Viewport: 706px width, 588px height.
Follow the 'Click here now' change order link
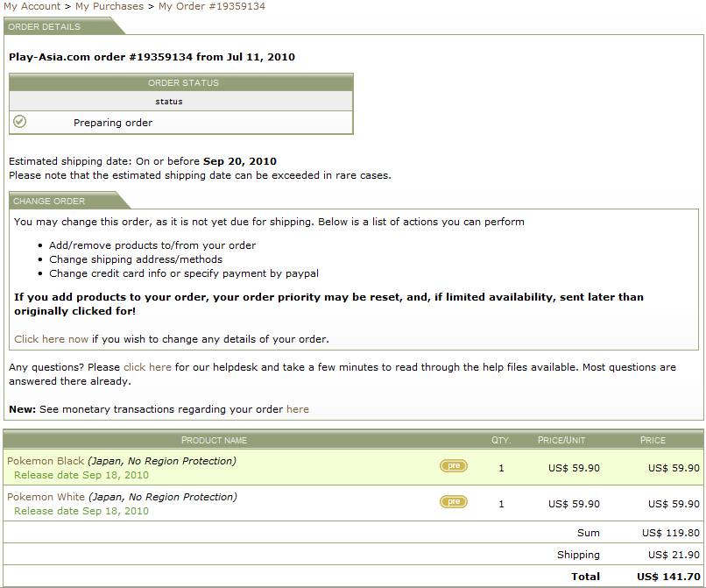(x=51, y=339)
